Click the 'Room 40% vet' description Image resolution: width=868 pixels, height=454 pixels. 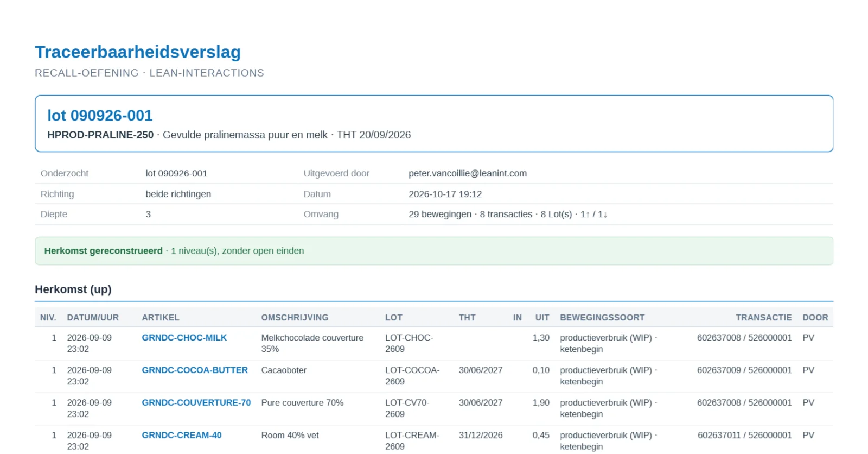[x=290, y=436]
